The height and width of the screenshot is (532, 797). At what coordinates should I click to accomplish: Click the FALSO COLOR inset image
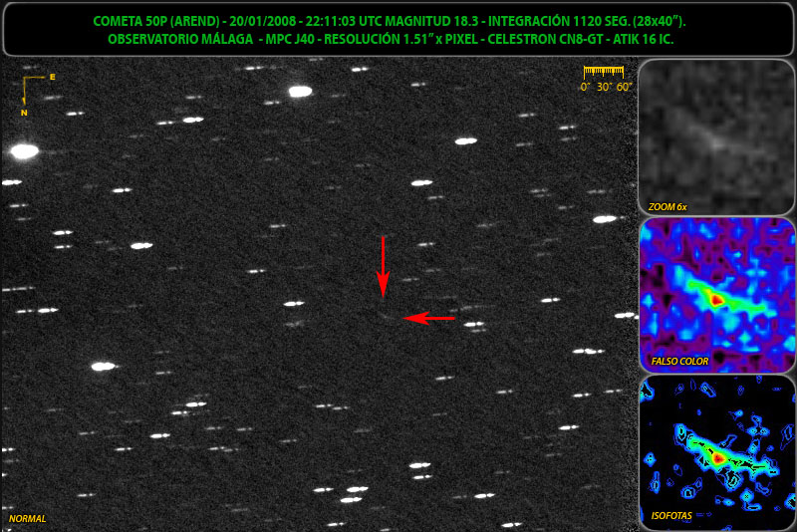(x=716, y=295)
